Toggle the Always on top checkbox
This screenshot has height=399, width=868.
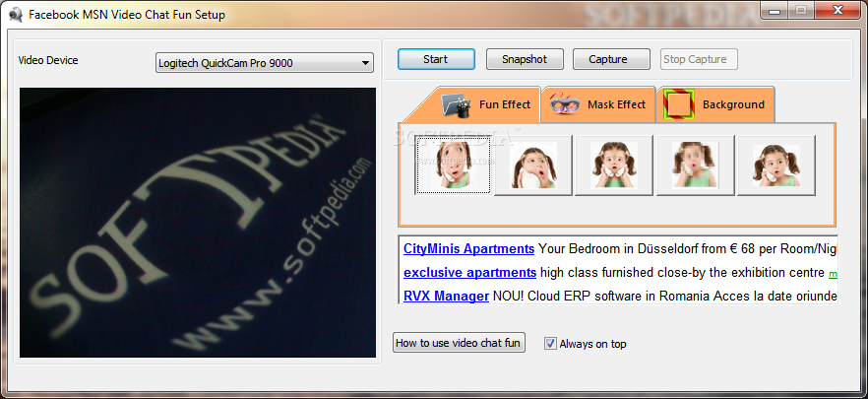tap(550, 344)
